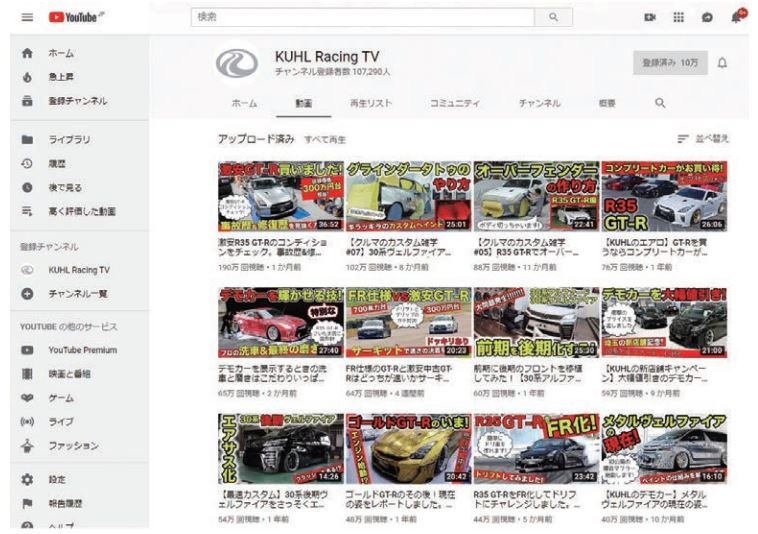Switch to the 再生リスト tab

(x=371, y=103)
